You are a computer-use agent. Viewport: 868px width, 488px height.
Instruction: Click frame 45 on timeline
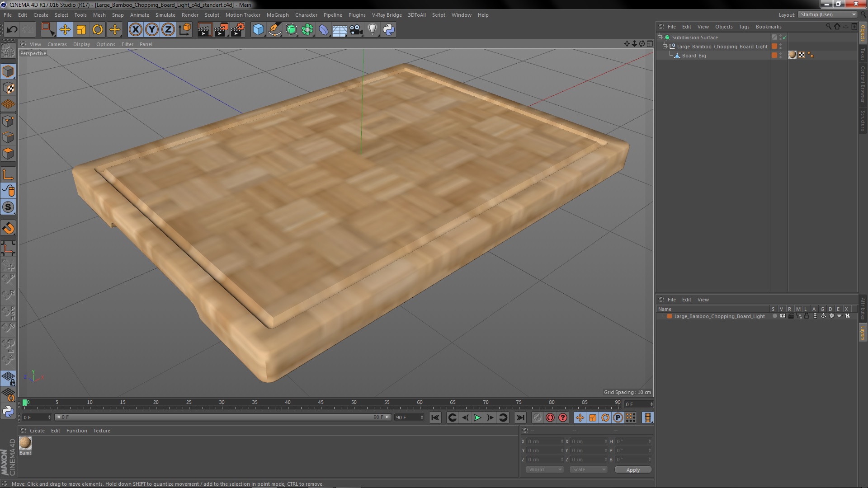321,403
